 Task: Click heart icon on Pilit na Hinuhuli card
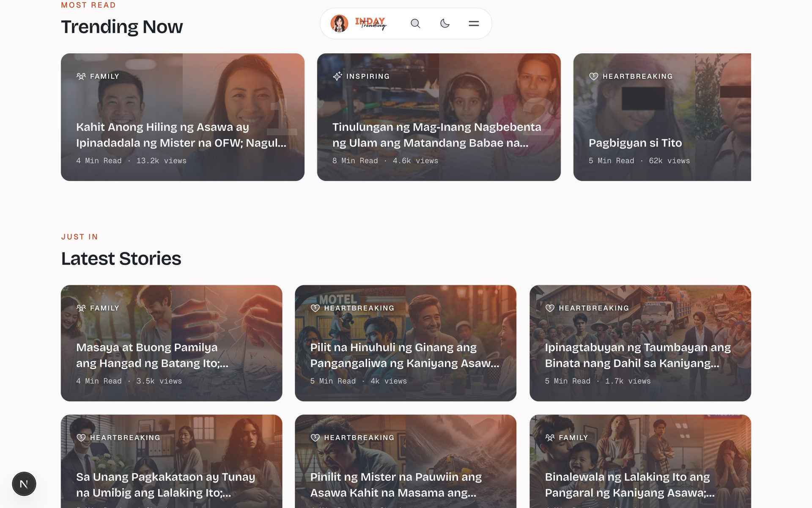315,308
